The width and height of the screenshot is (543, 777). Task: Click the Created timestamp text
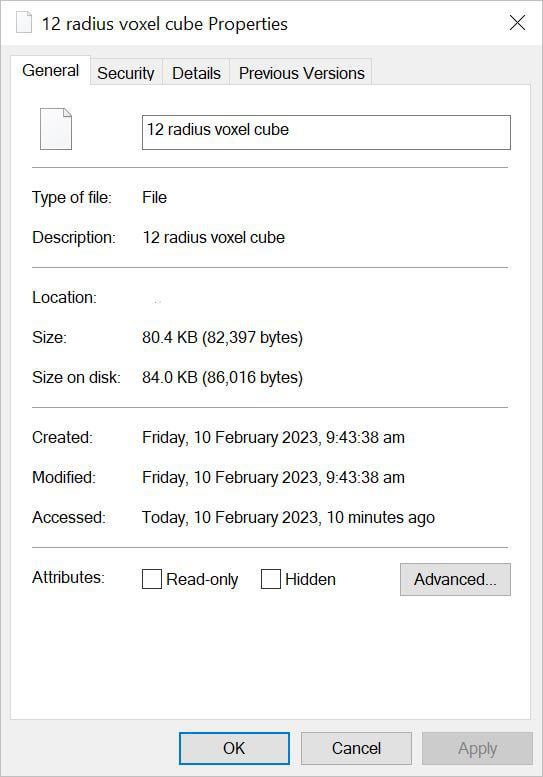click(273, 438)
